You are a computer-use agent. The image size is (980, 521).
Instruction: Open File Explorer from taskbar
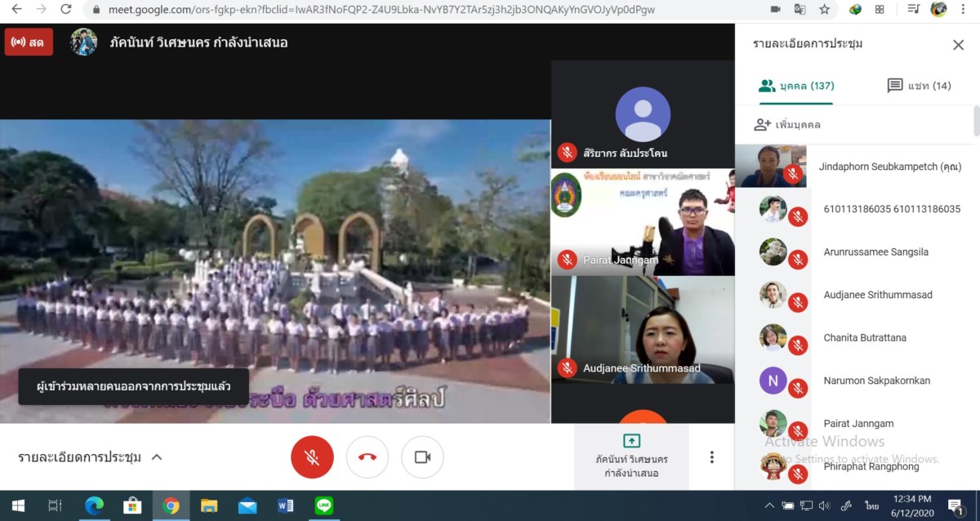click(x=209, y=505)
